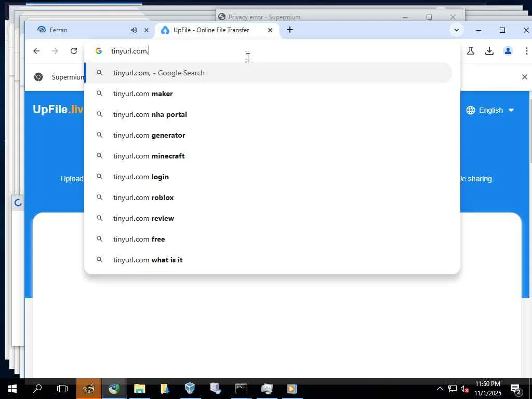The height and width of the screenshot is (399, 532).
Task: Open network status in system tray
Action: pyautogui.click(x=453, y=389)
